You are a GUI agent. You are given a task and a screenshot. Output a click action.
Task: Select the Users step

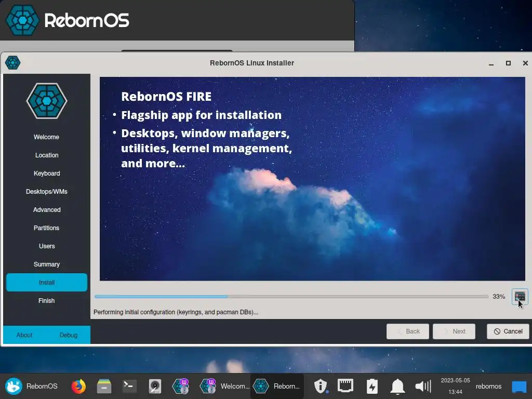(46, 246)
